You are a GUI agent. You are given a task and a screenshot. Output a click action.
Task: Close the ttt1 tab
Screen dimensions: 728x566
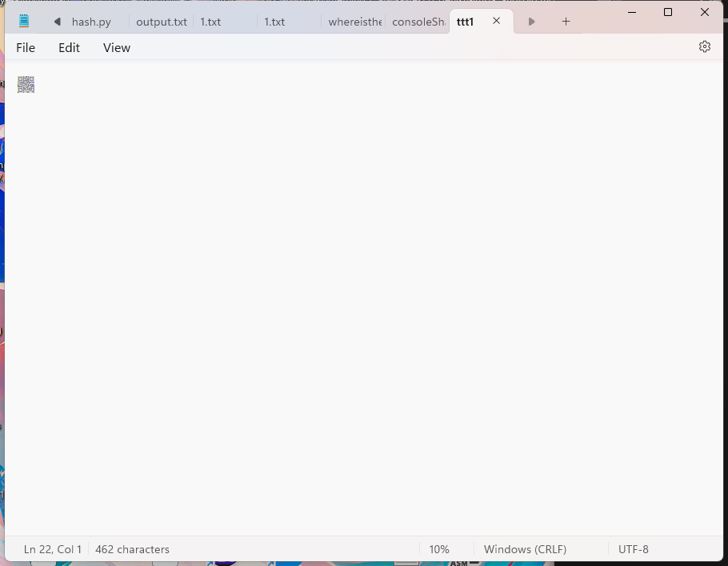pyautogui.click(x=497, y=22)
